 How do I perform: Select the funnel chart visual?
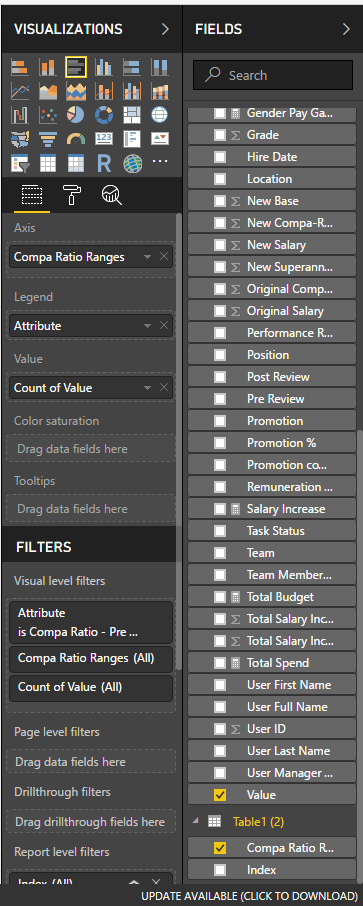click(48, 139)
